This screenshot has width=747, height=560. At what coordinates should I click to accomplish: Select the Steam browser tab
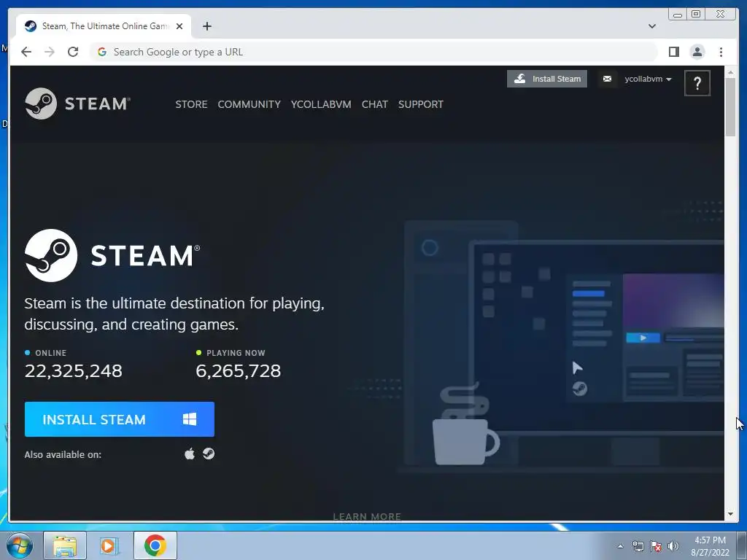click(104, 26)
